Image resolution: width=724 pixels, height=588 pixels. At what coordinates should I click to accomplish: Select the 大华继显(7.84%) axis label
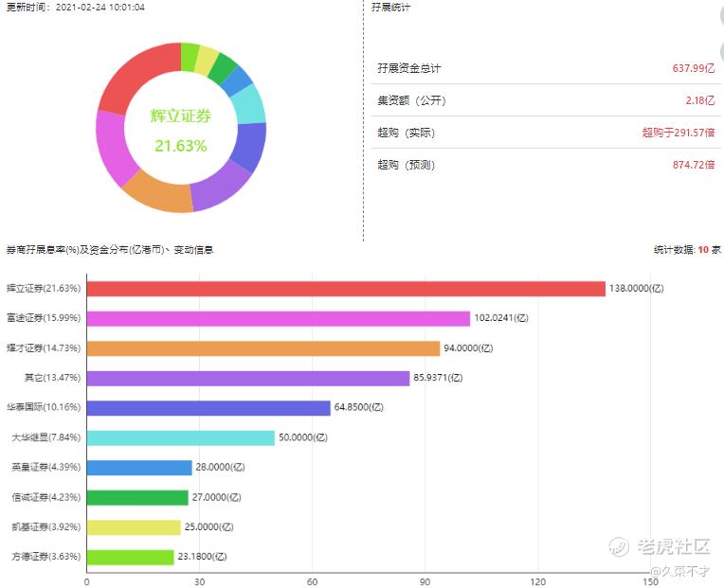point(46,437)
